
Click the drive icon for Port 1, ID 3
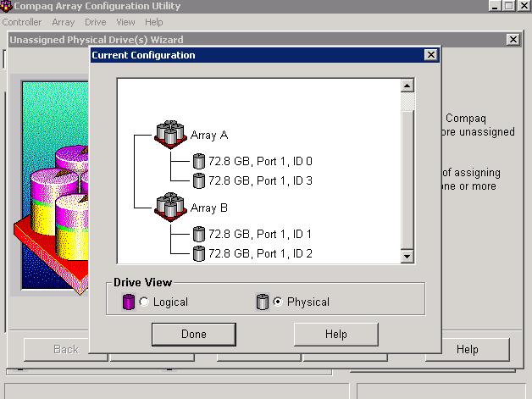pyautogui.click(x=199, y=180)
